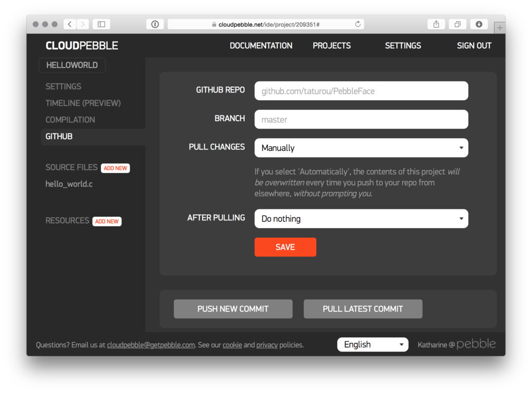Open the privacy policy link
Viewport: 532px width, 394px height.
point(267,345)
